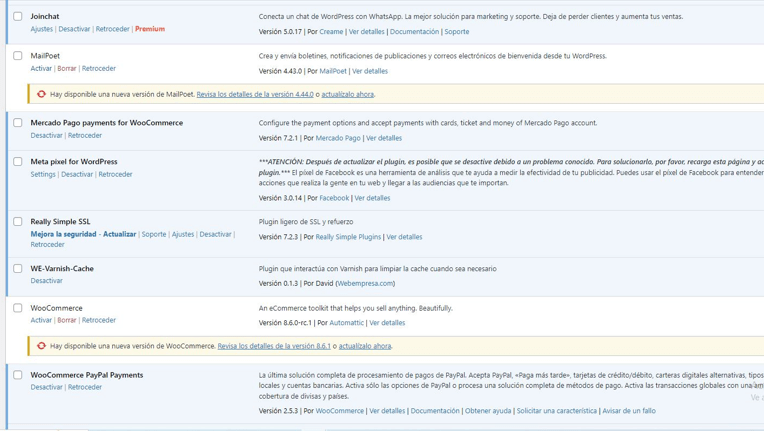View details for Meta pixel plugin
764x431 pixels.
click(x=372, y=198)
